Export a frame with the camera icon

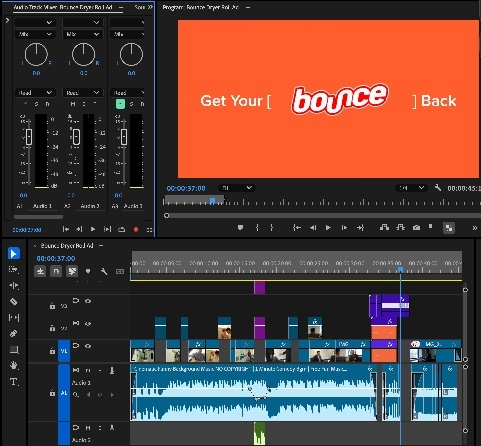tap(416, 228)
